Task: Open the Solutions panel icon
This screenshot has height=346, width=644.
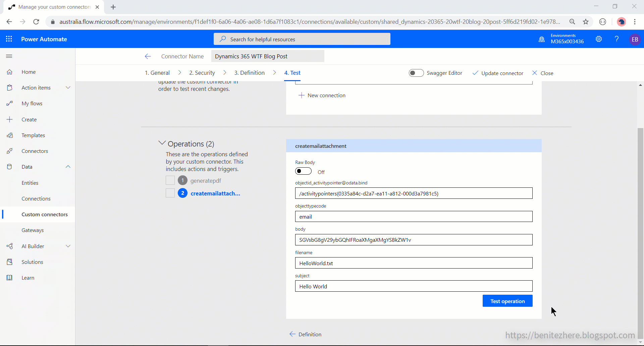Action: [10, 262]
